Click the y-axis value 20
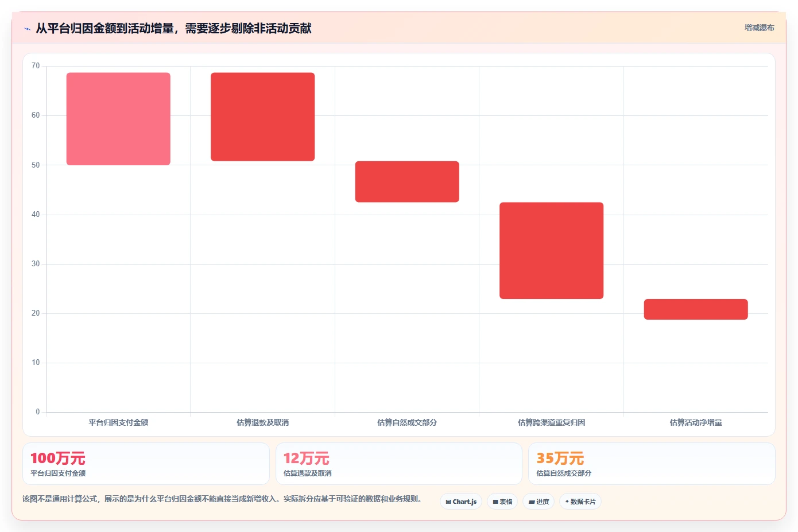 pos(36,313)
